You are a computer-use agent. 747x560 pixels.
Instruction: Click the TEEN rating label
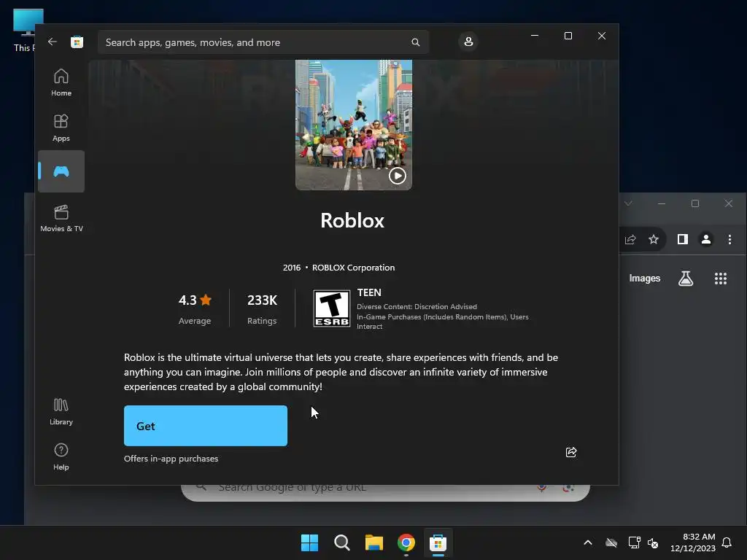(369, 292)
